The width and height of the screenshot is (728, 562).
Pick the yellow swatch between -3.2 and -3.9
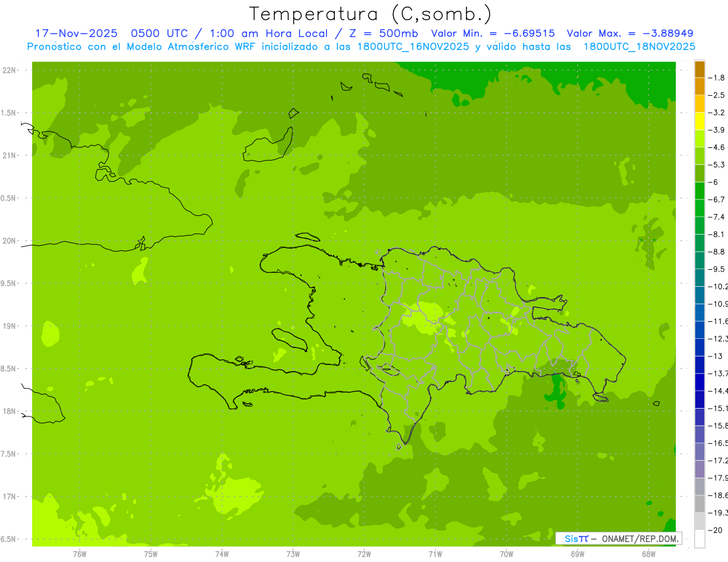(x=699, y=121)
